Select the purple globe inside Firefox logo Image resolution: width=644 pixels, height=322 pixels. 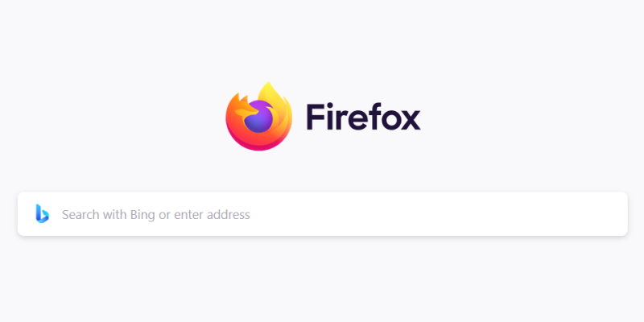pos(258,118)
